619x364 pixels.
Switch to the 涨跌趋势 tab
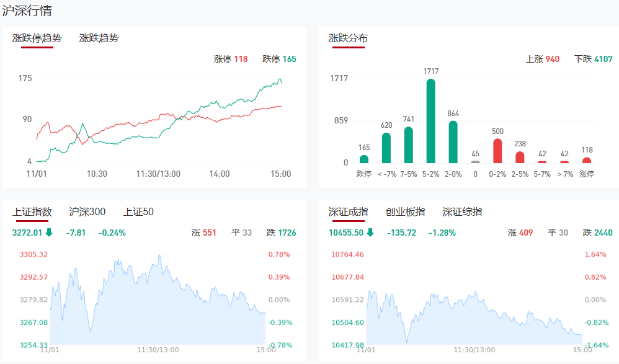pyautogui.click(x=99, y=38)
